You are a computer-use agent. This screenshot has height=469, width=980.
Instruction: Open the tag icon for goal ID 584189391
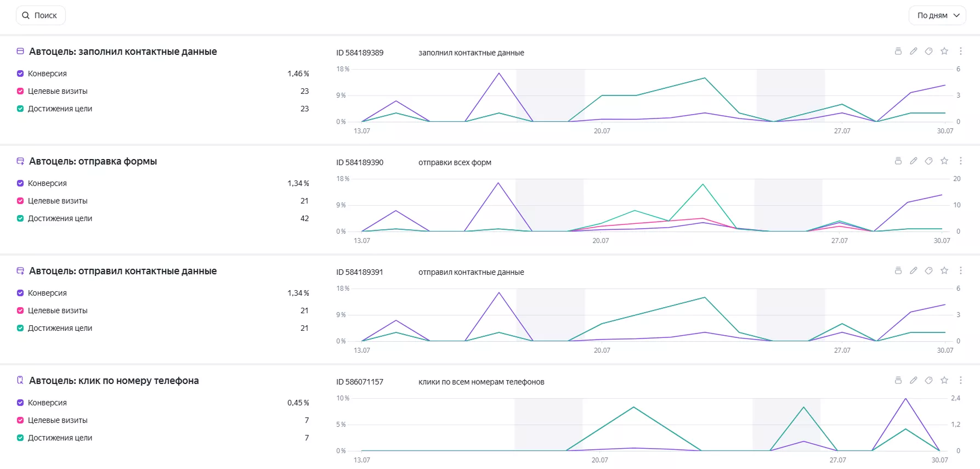[x=928, y=270]
